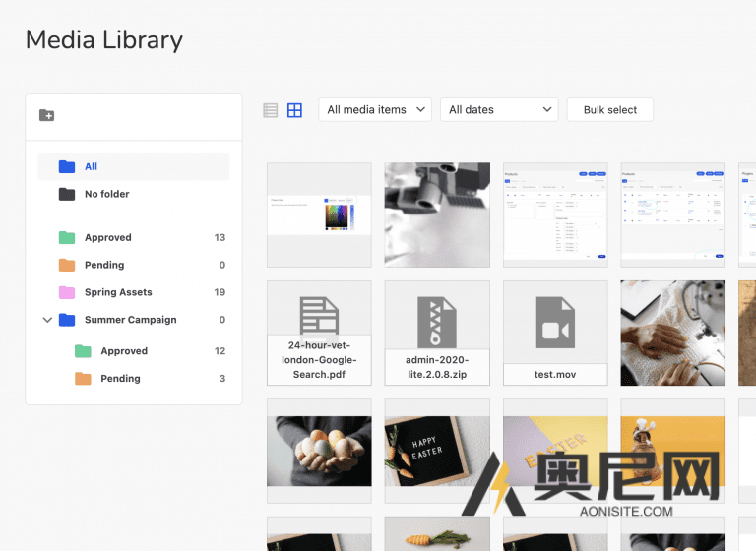
Task: Switch to grid view
Action: 294,110
